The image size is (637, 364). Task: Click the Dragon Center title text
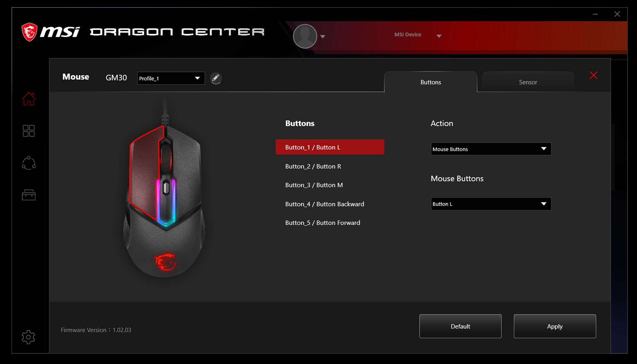pyautogui.click(x=177, y=32)
